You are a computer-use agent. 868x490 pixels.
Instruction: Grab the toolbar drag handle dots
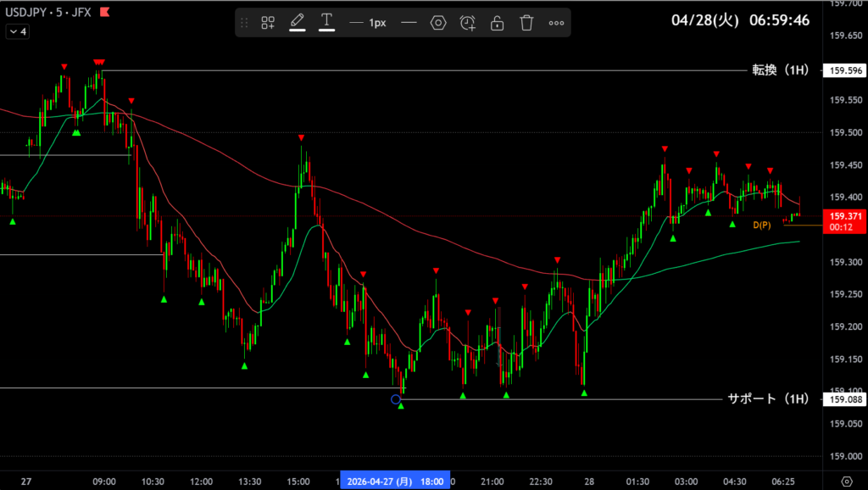245,23
